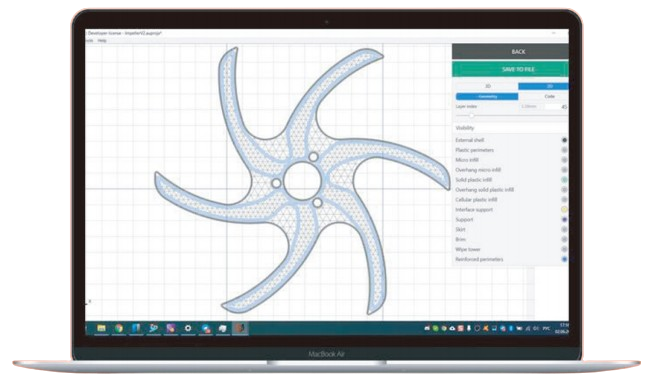Switch to the 3D view tab

[487, 86]
